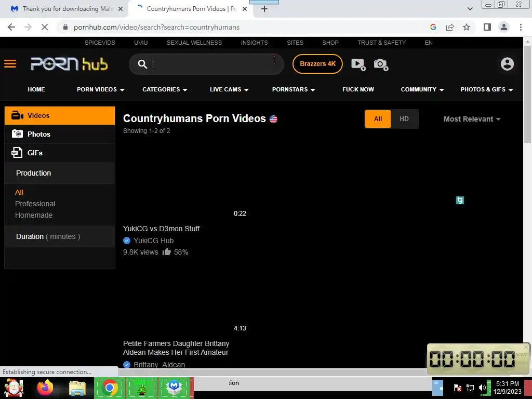Expand the Live Cams navigation dropdown

pyautogui.click(x=229, y=89)
